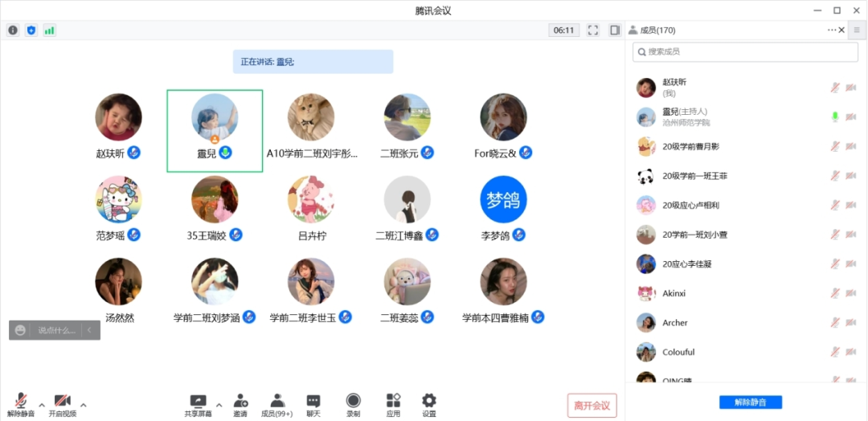
Task: Click the red 离开会议 leave button
Action: tap(592, 406)
